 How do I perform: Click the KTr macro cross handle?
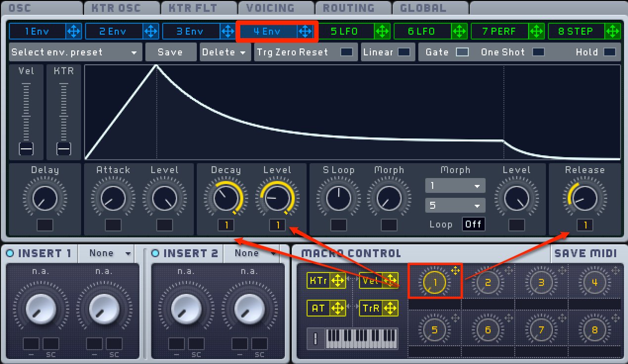coord(338,281)
